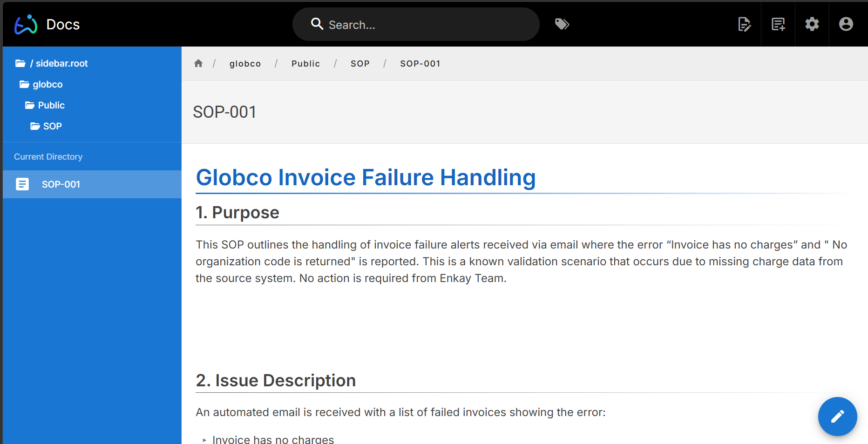The width and height of the screenshot is (868, 444).
Task: Click the breadcrumb home icon
Action: [198, 63]
